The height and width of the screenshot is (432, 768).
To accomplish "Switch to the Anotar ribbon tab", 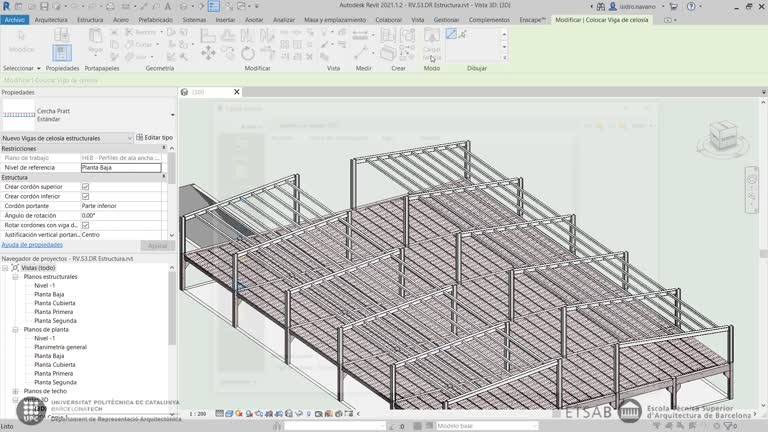I will pos(254,19).
